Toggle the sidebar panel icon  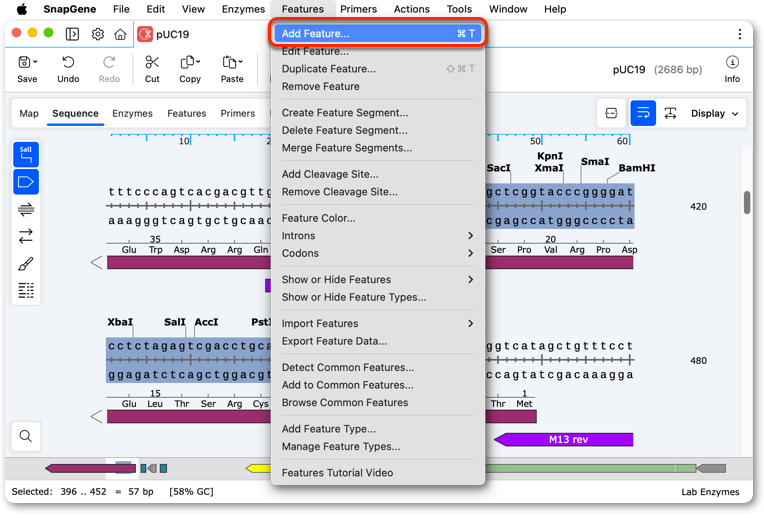(x=72, y=34)
